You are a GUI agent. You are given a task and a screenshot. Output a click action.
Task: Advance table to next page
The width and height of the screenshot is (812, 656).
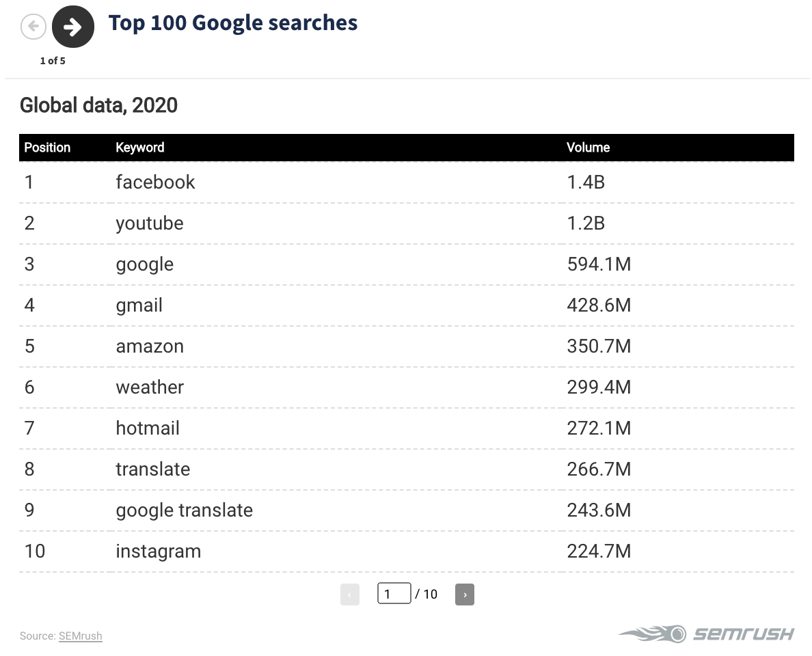point(465,594)
